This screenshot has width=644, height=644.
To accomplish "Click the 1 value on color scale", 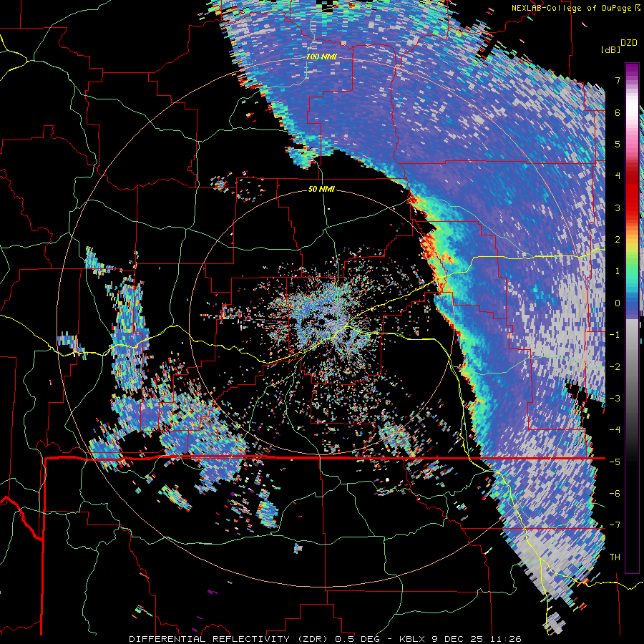I will 618,271.
